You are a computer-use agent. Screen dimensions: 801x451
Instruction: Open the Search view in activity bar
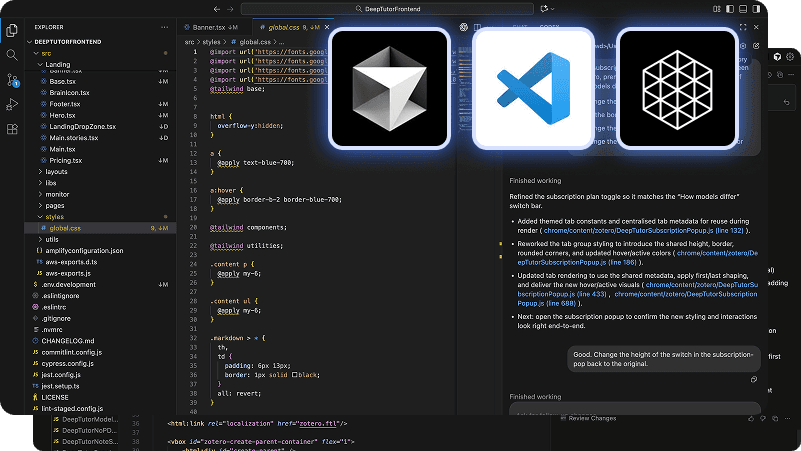coord(12,55)
